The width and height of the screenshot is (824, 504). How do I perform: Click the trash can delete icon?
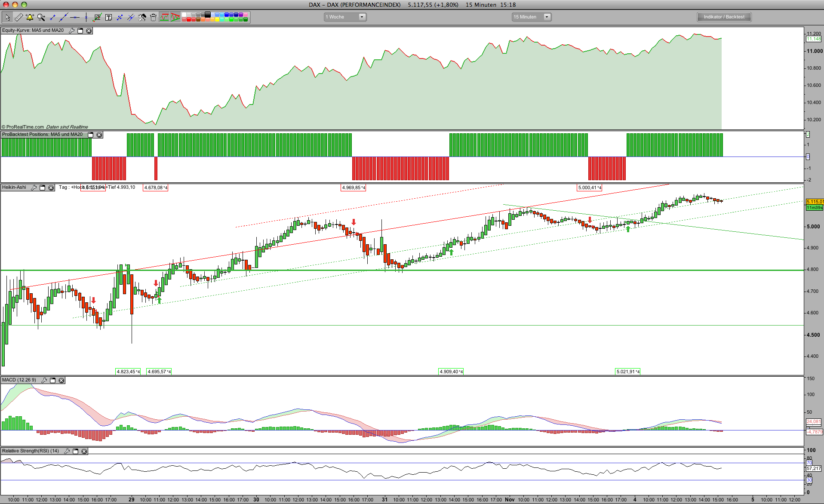[x=153, y=17]
